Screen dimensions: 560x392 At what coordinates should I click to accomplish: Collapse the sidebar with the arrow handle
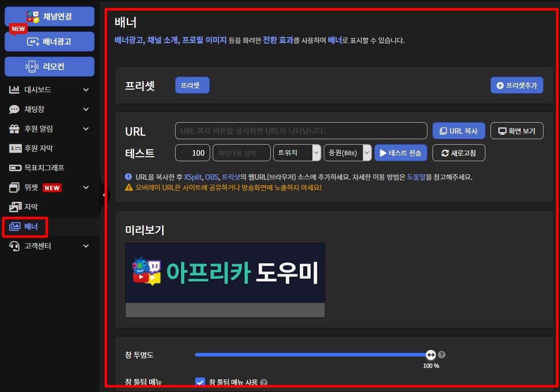tap(104, 195)
